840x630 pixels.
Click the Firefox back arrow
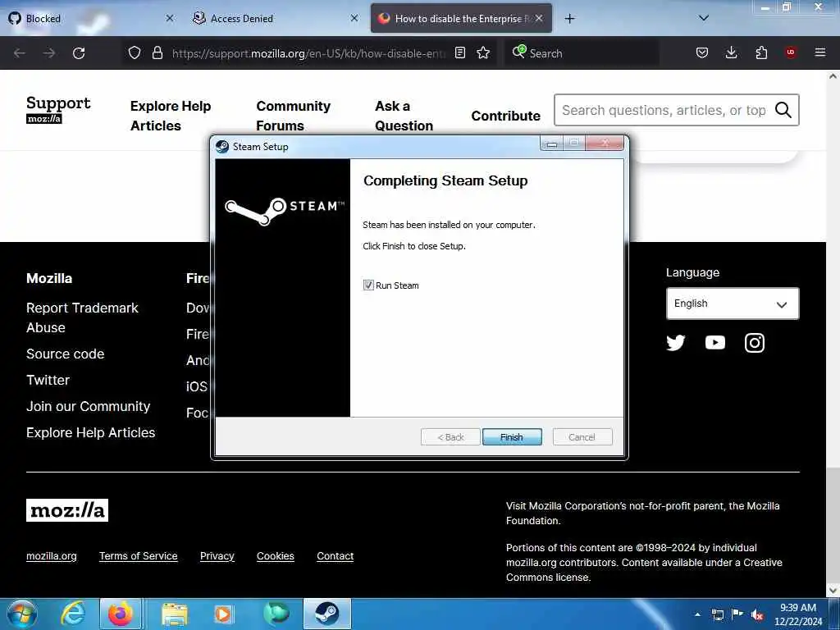(x=20, y=53)
